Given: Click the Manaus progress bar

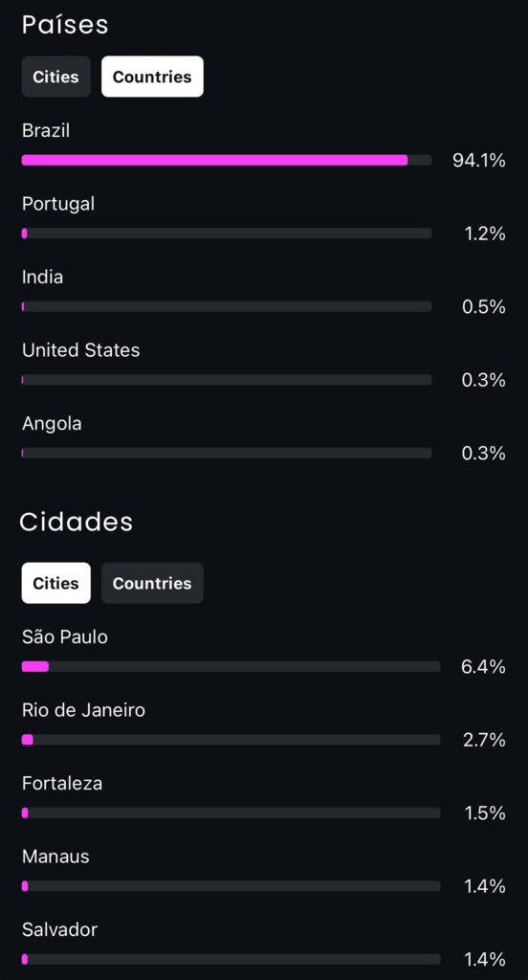Looking at the screenshot, I should [231, 885].
